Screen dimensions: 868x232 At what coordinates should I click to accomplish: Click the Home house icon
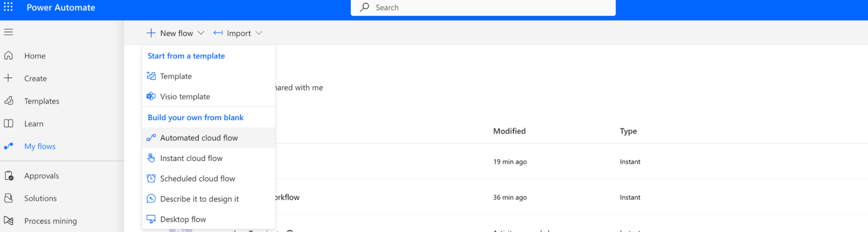tap(9, 56)
